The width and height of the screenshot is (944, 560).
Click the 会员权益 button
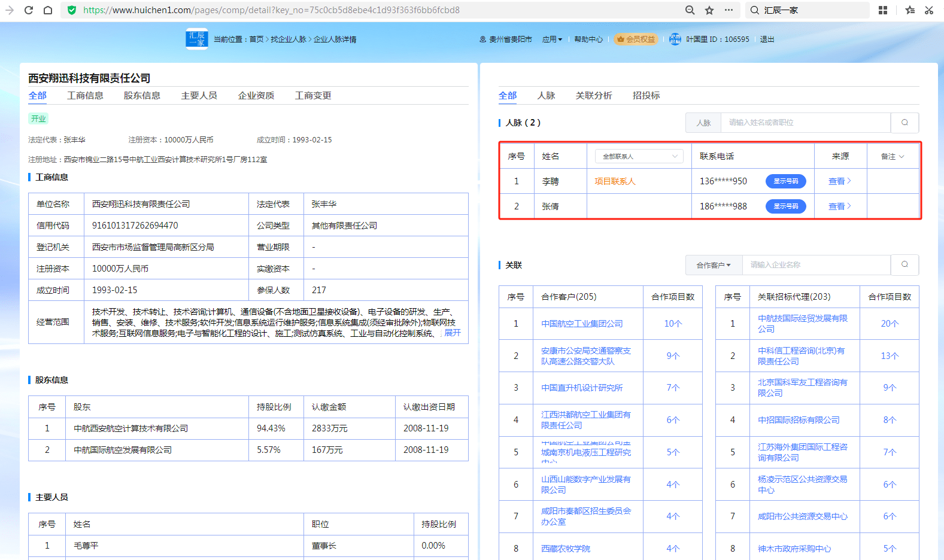click(x=636, y=39)
